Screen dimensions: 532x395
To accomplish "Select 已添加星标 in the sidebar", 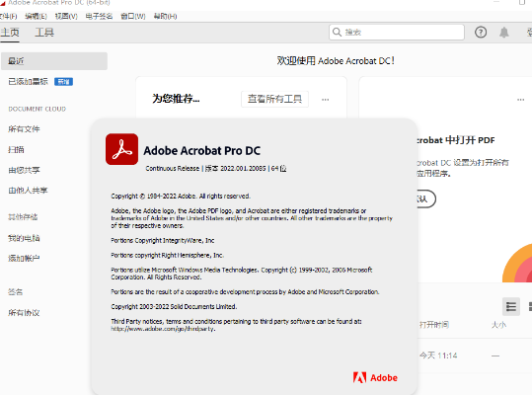I will pyautogui.click(x=29, y=81).
